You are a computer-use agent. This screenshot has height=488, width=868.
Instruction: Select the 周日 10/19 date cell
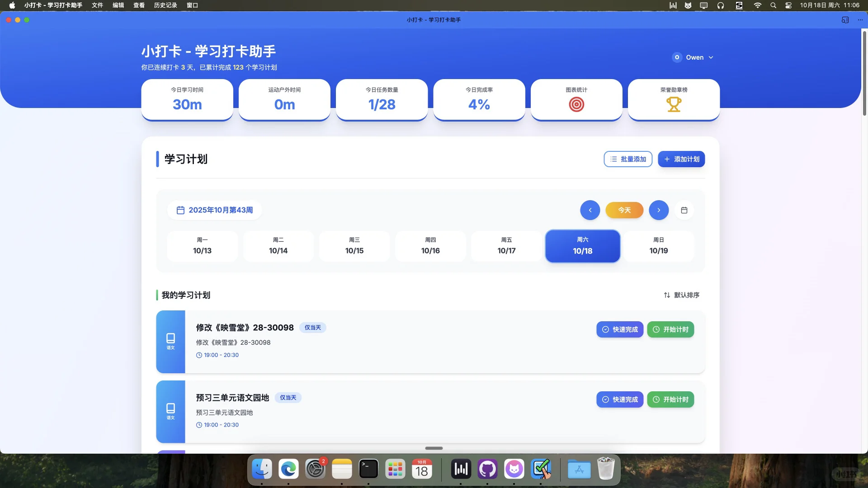pyautogui.click(x=658, y=246)
